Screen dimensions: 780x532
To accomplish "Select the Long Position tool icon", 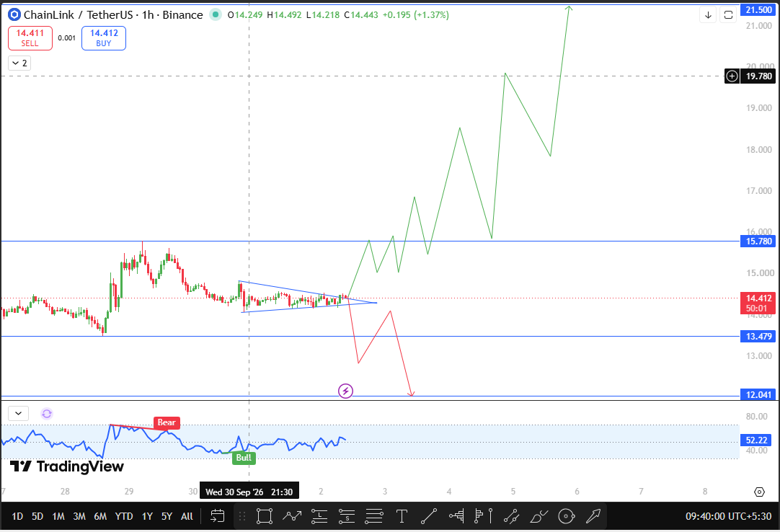I will [x=319, y=516].
